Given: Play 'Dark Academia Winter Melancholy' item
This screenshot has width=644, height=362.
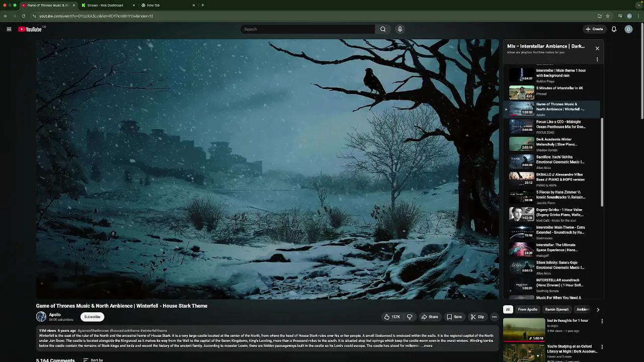Looking at the screenshot, I should (x=552, y=144).
